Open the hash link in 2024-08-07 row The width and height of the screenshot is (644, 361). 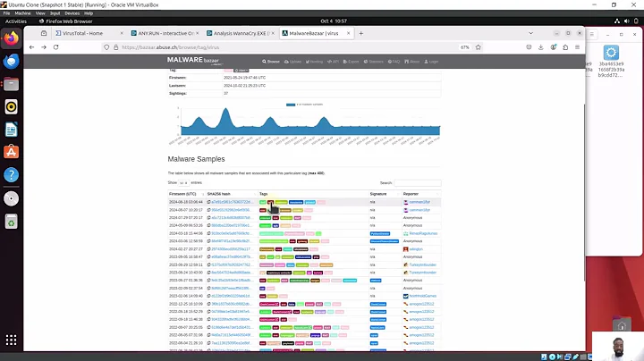tap(231, 210)
